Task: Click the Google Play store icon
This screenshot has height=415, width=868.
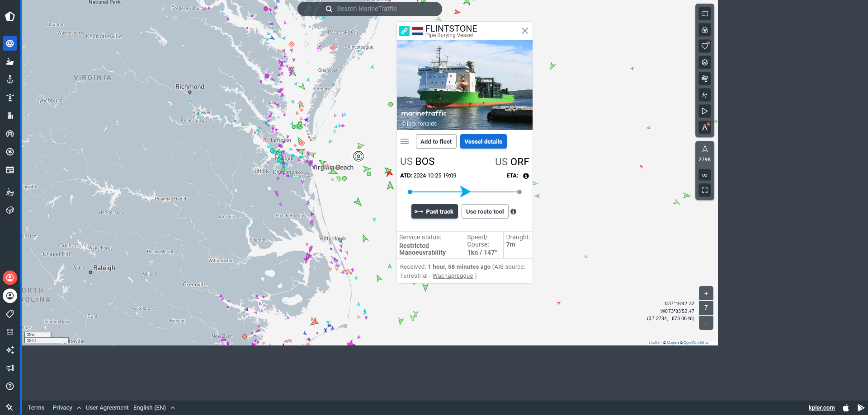Action: (861, 407)
